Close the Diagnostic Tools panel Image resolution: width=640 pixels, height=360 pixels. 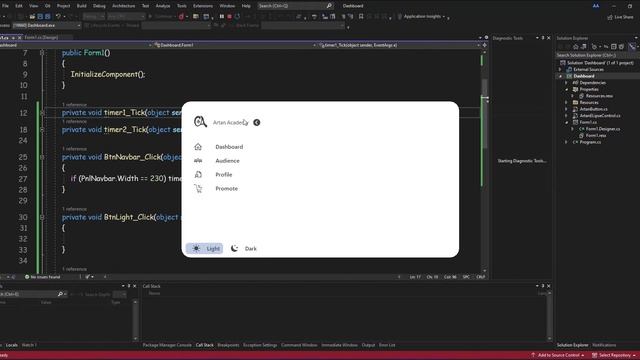click(x=549, y=38)
